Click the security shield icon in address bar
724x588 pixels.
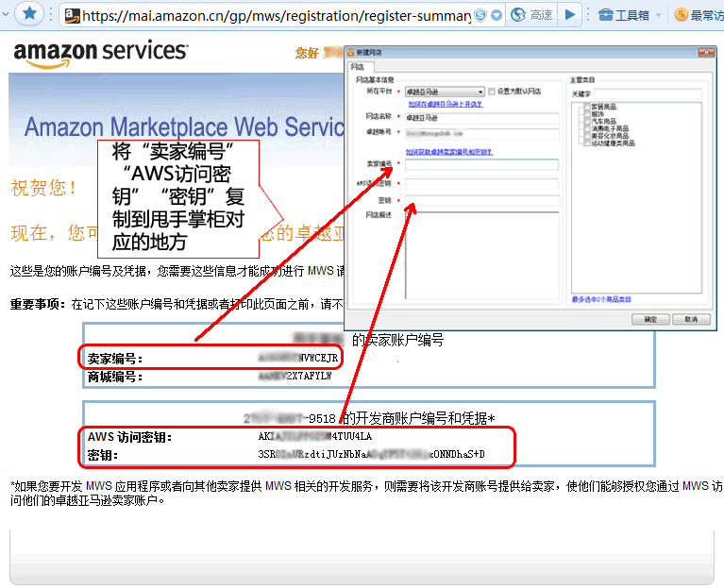click(480, 15)
